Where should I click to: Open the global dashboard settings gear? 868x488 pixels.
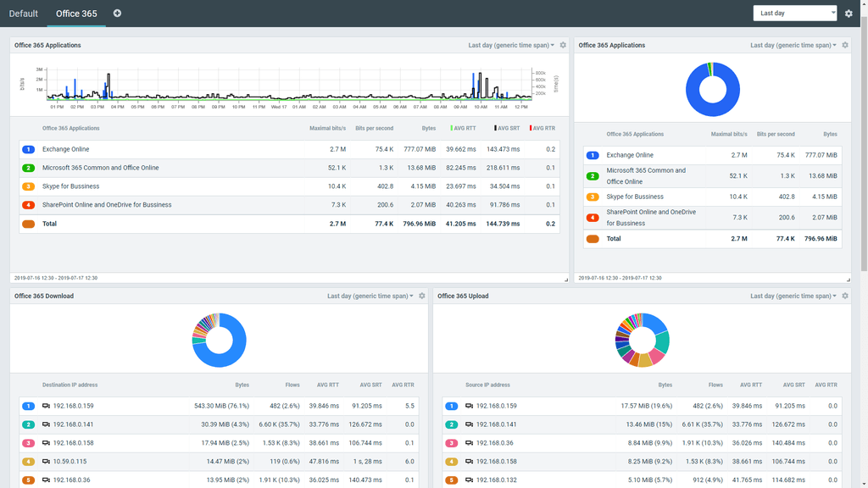849,14
